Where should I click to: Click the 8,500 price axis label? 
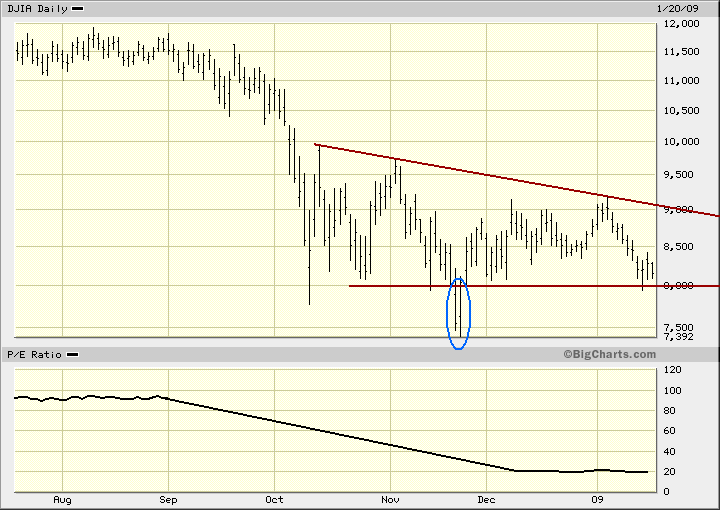tap(679, 247)
